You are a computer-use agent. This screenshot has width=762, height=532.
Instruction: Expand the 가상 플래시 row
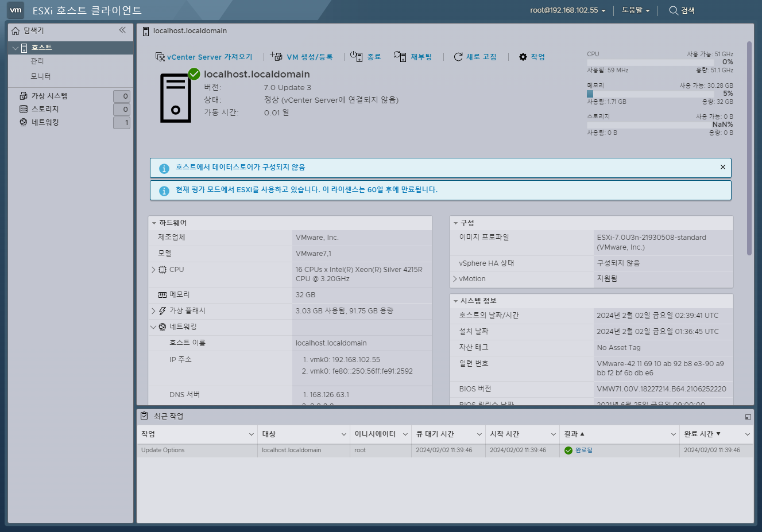[x=153, y=311]
